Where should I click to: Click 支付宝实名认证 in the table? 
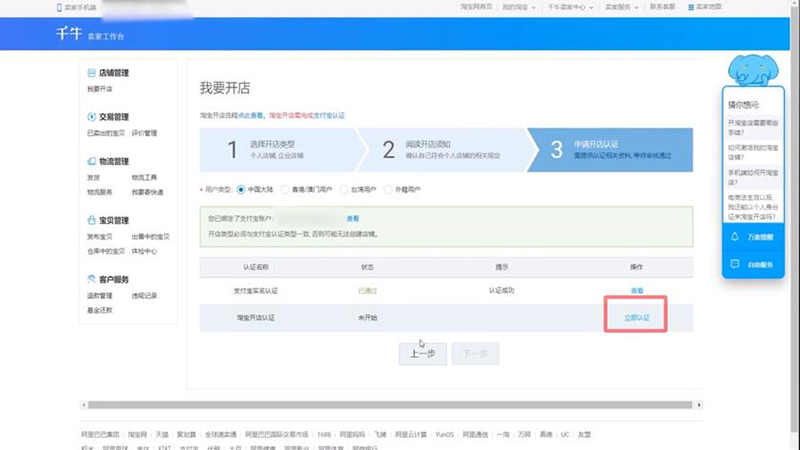click(256, 291)
